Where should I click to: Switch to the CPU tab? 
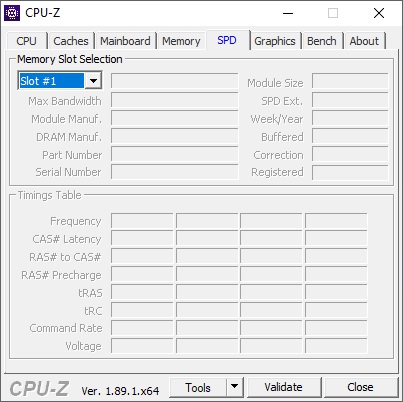[x=26, y=41]
